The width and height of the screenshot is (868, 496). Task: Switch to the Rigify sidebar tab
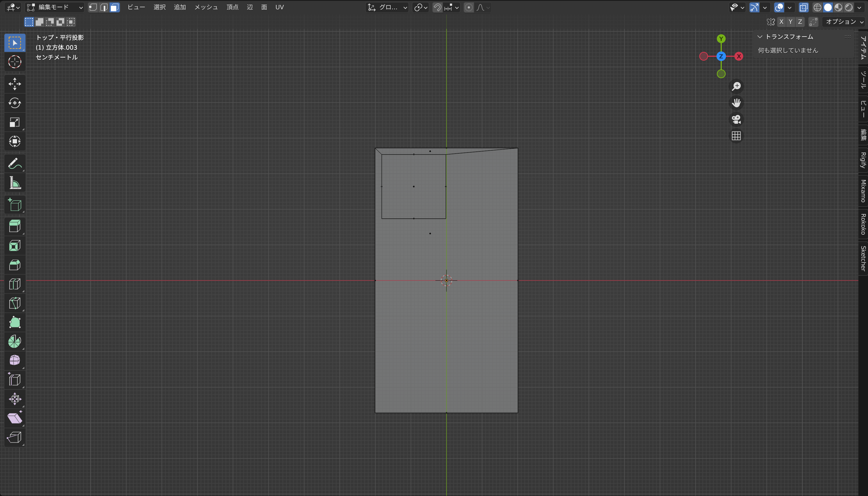(x=863, y=160)
